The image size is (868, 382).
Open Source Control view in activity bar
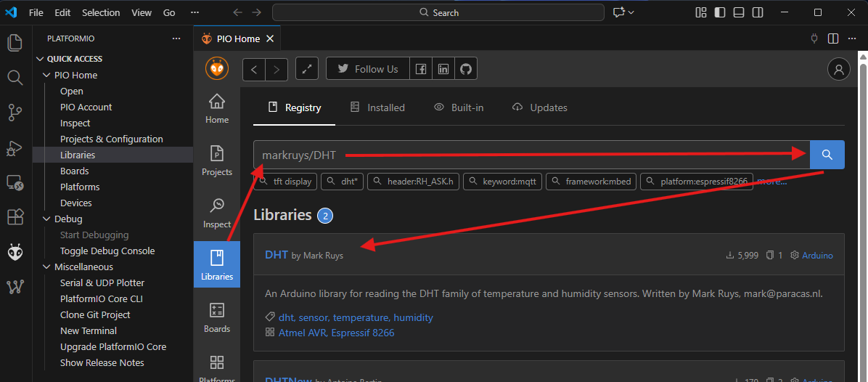(15, 113)
